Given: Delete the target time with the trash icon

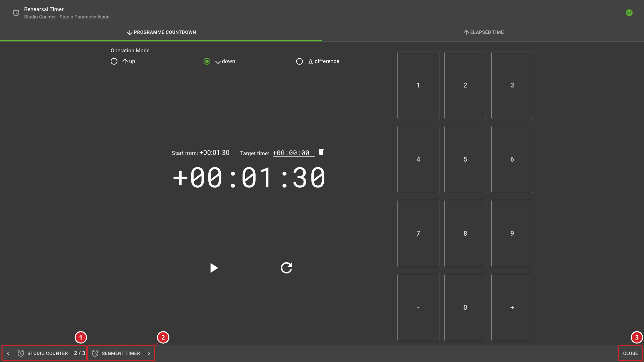Looking at the screenshot, I should point(321,152).
